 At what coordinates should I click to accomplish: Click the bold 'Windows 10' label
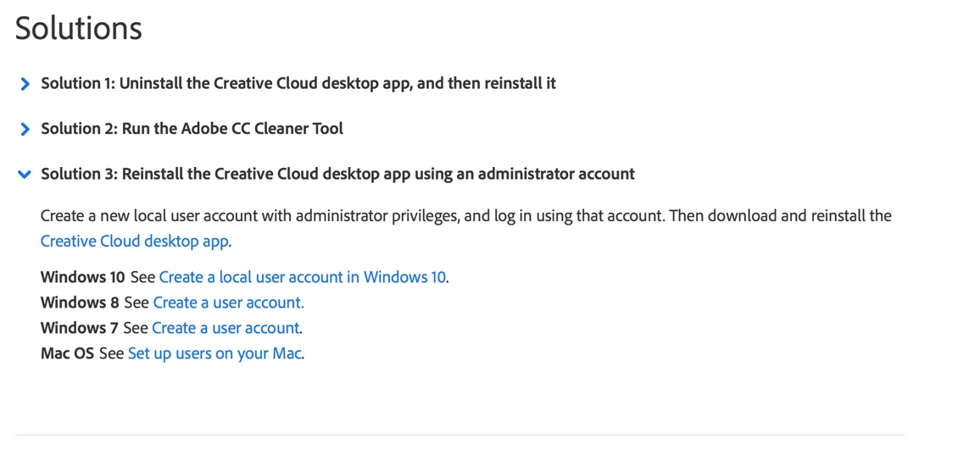pyautogui.click(x=82, y=277)
